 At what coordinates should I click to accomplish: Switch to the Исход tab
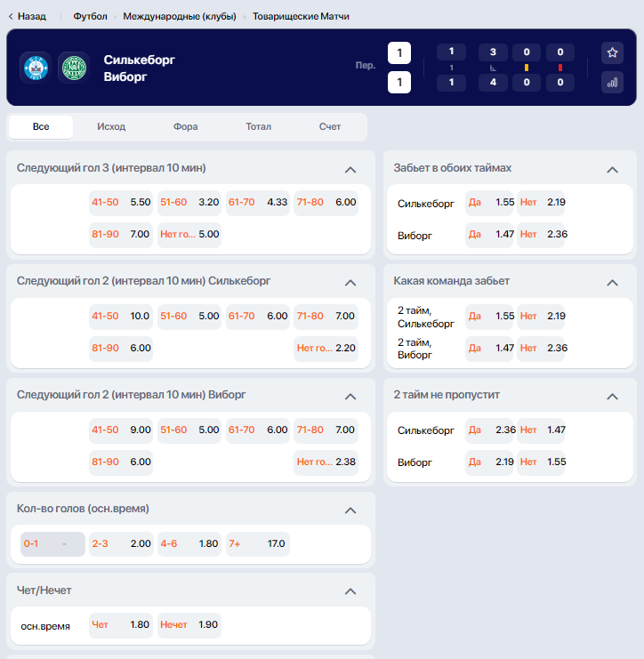(x=111, y=127)
